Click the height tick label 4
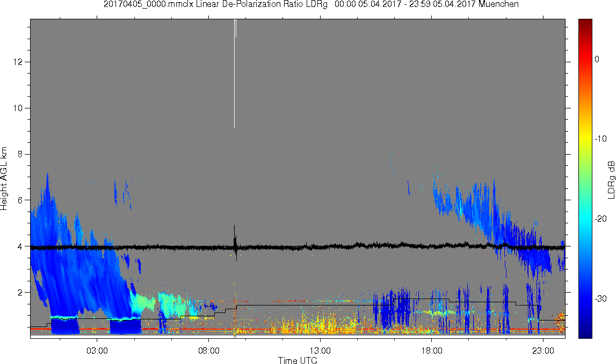This screenshot has width=616, height=364. [x=20, y=246]
